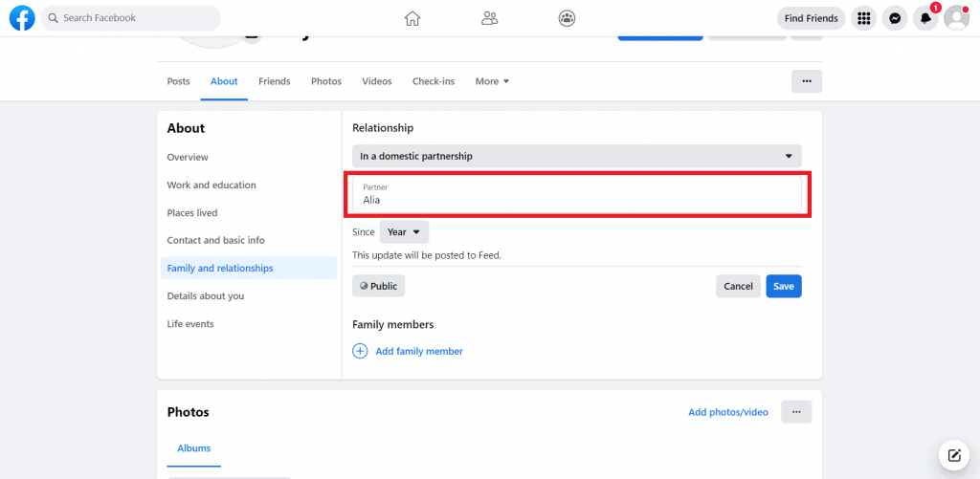Switch to the Friends profile tab
The width and height of the screenshot is (980, 479).
click(x=275, y=81)
